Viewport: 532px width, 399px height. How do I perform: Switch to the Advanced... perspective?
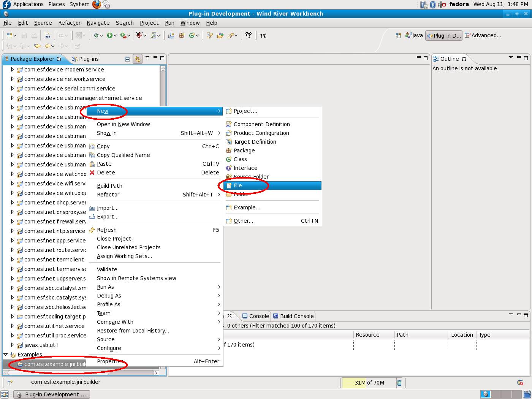point(483,35)
